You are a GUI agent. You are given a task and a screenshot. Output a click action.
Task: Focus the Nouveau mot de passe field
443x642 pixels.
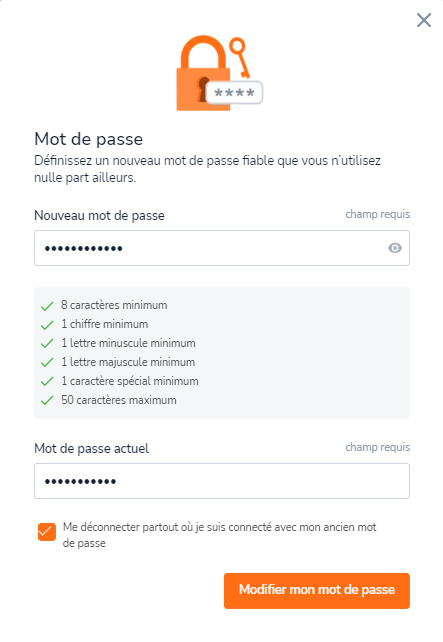[222, 248]
